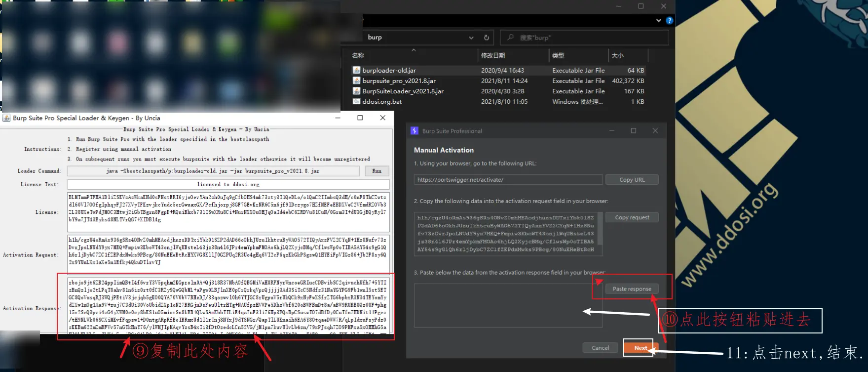
Task: Maximize the File Explorer window
Action: click(x=641, y=6)
